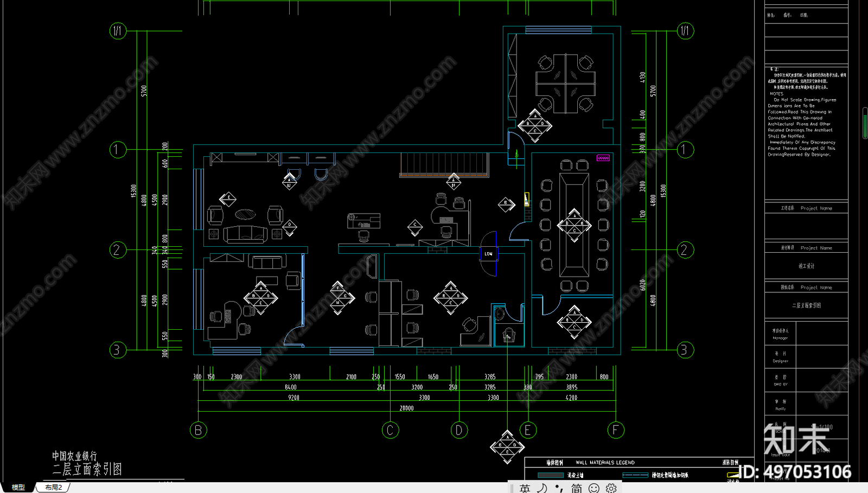This screenshot has width=868, height=493.
Task: Select the 6020 vertical dimension text
Action: [642, 285]
